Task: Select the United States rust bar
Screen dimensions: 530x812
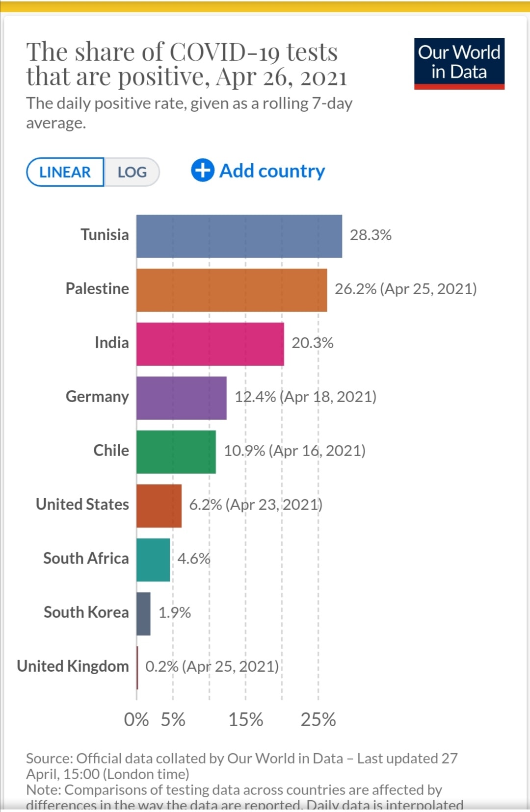Action: (x=159, y=506)
